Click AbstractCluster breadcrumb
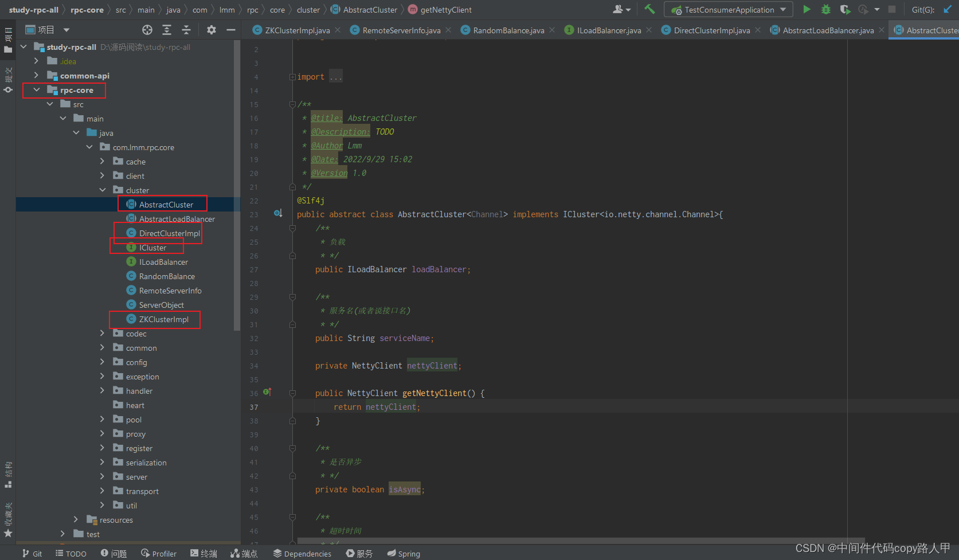The height and width of the screenshot is (560, 959). [370, 10]
